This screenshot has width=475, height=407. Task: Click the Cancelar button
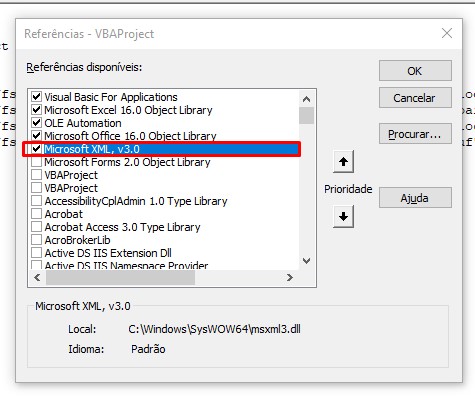pos(415,98)
